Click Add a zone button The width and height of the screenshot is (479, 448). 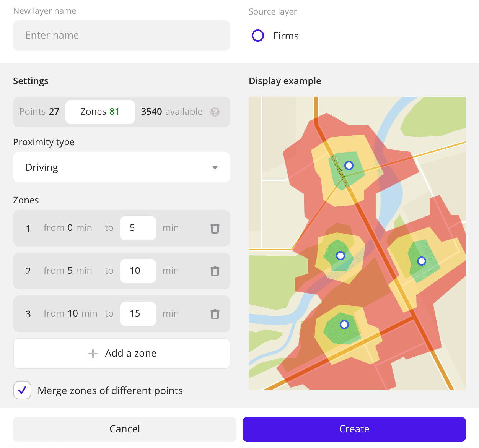tap(122, 354)
